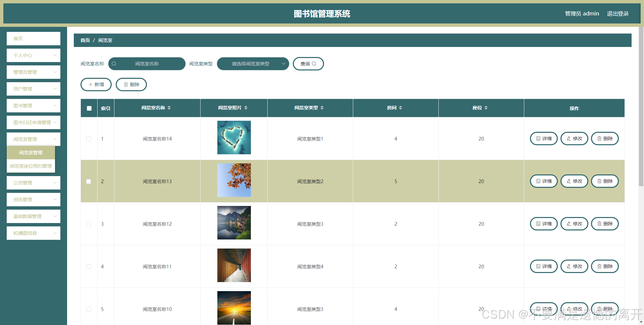Click the heart island photo of 阅览室名称14
Screen dimensions: 644x325
pos(234,137)
